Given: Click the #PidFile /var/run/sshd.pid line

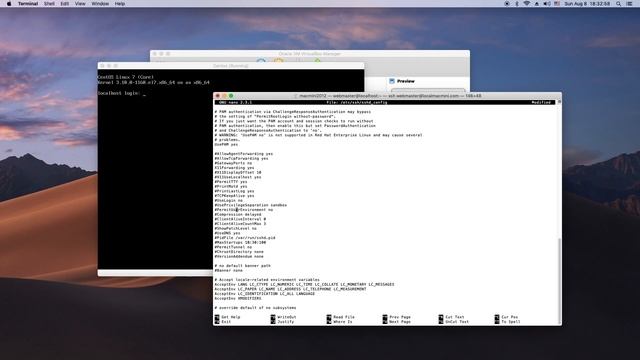Looking at the screenshot, I should tap(245, 238).
